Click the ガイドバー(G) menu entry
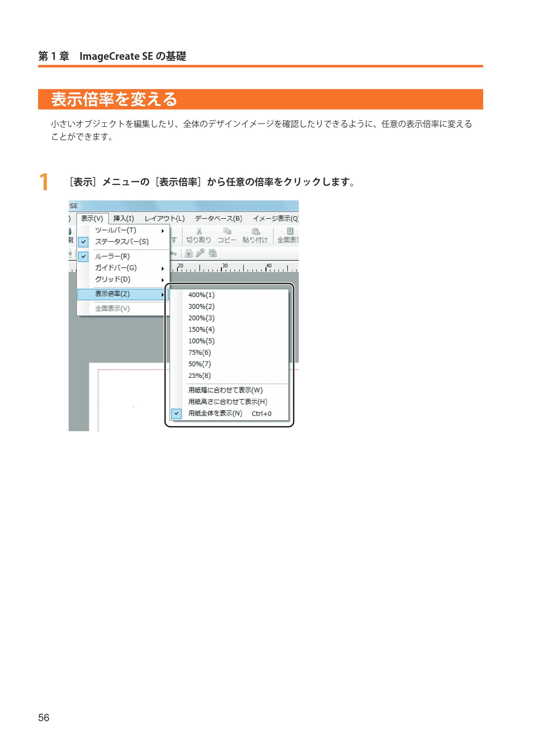Viewport: 534px width, 756px height. pyautogui.click(x=123, y=268)
